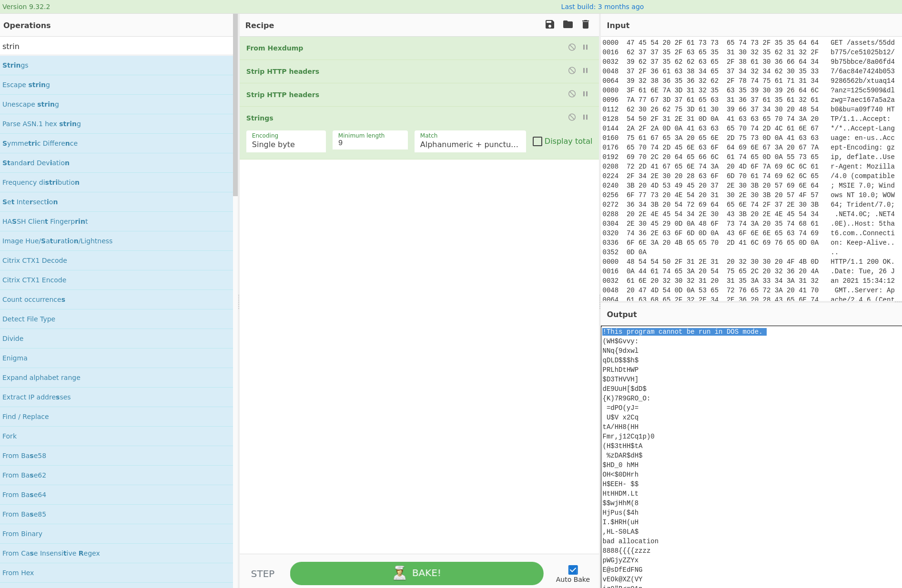Disable the first Strip HTTP headers operation
This screenshot has height=588, width=902.
coord(572,70)
